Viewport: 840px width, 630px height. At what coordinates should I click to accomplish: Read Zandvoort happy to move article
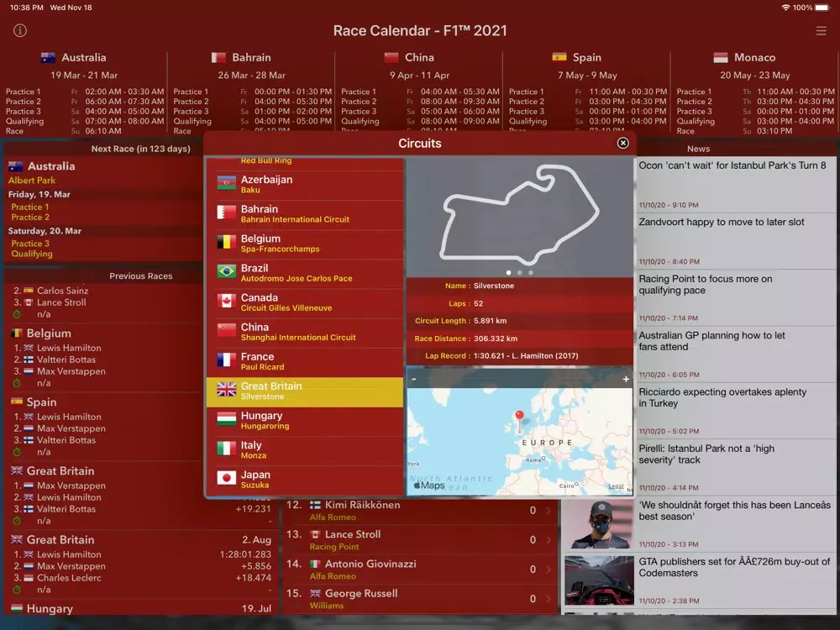736,240
